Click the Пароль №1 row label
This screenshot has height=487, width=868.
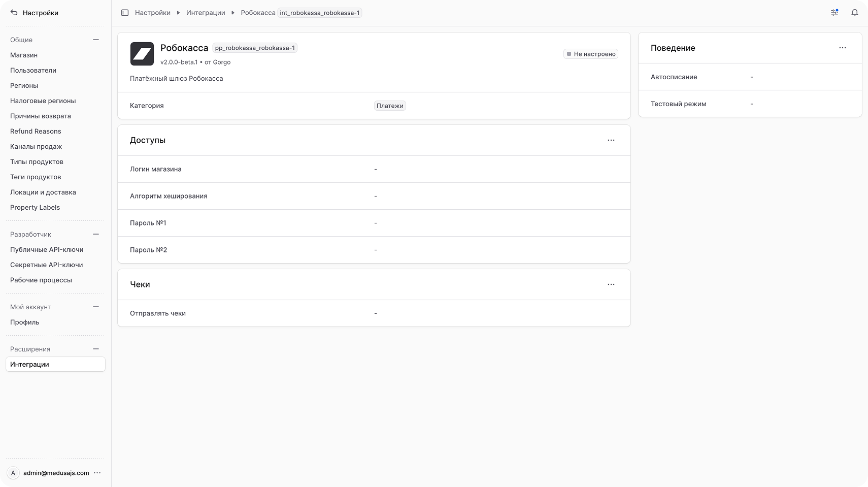[x=148, y=223]
